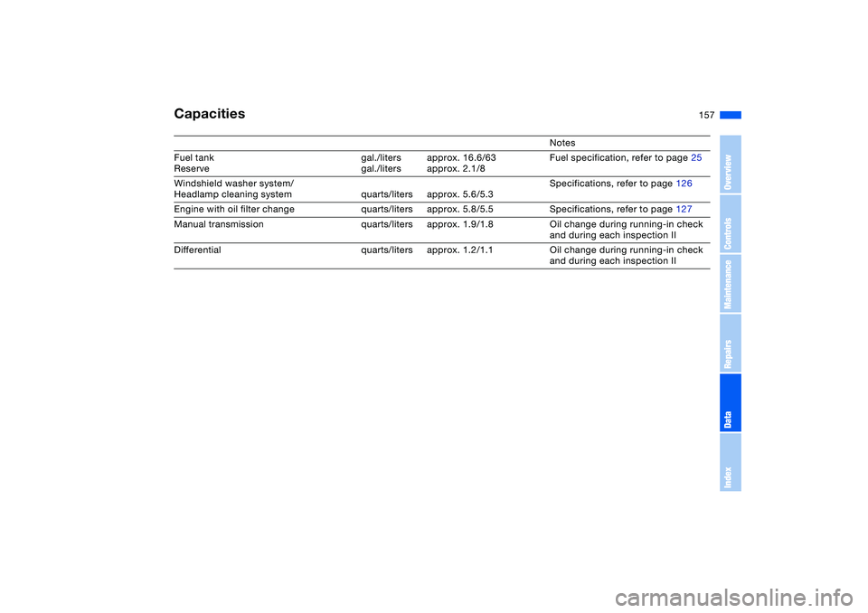Open the Index side tab
The height and width of the screenshot is (613, 868).
731,462
